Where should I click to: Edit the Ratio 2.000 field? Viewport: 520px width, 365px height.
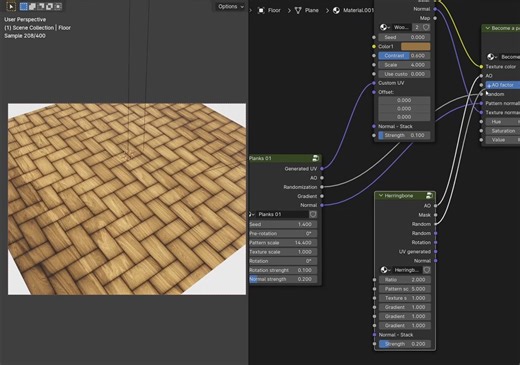click(x=405, y=280)
